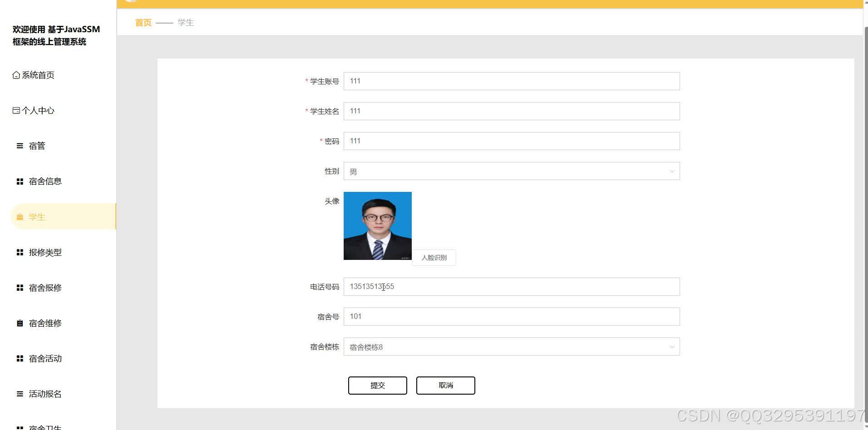Click the 宿舍维修 document icon
This screenshot has height=430, width=868.
pos(19,322)
